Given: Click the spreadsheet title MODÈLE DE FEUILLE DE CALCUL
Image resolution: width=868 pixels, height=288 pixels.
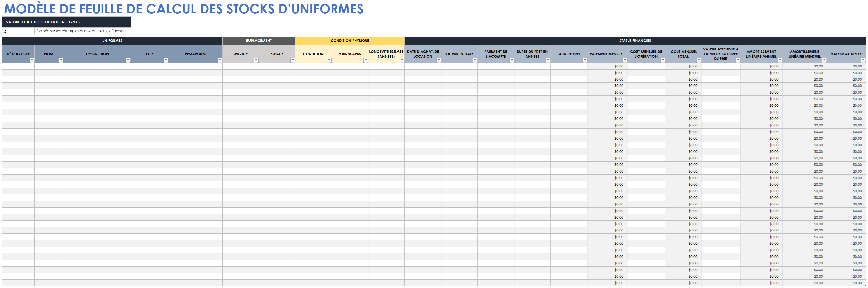Looking at the screenshot, I should coord(184,9).
